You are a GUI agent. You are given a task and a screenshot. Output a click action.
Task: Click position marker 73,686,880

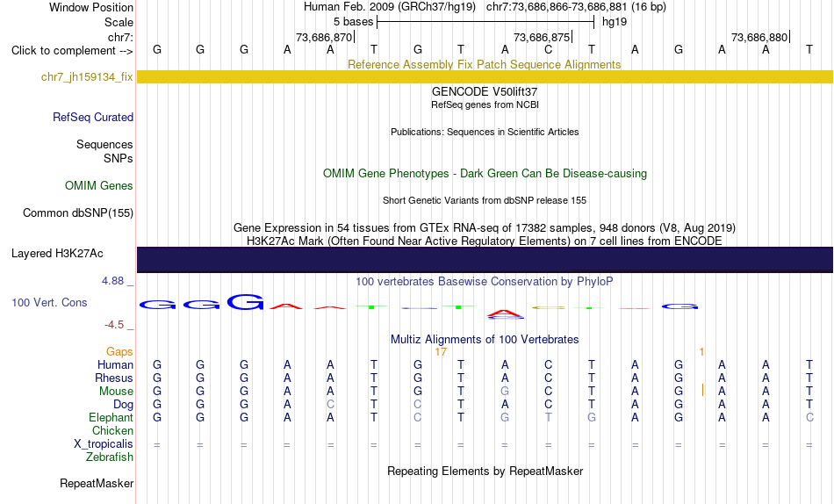759,37
